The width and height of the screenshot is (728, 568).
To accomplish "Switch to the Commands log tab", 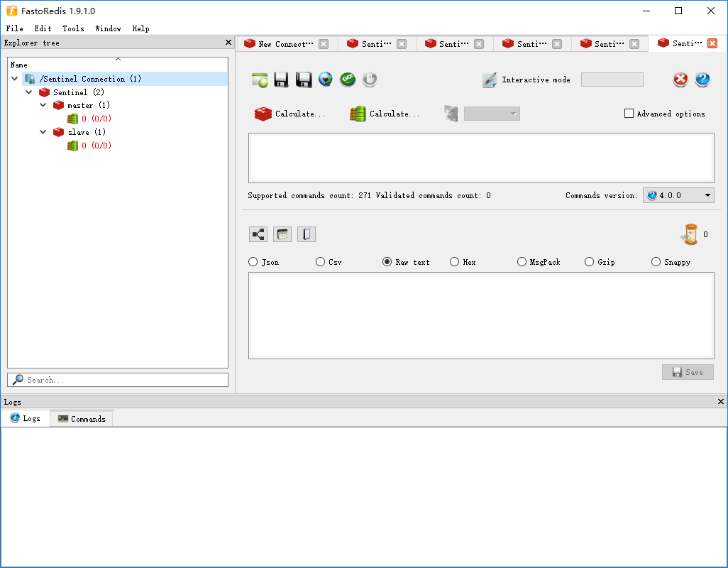I will tap(82, 419).
